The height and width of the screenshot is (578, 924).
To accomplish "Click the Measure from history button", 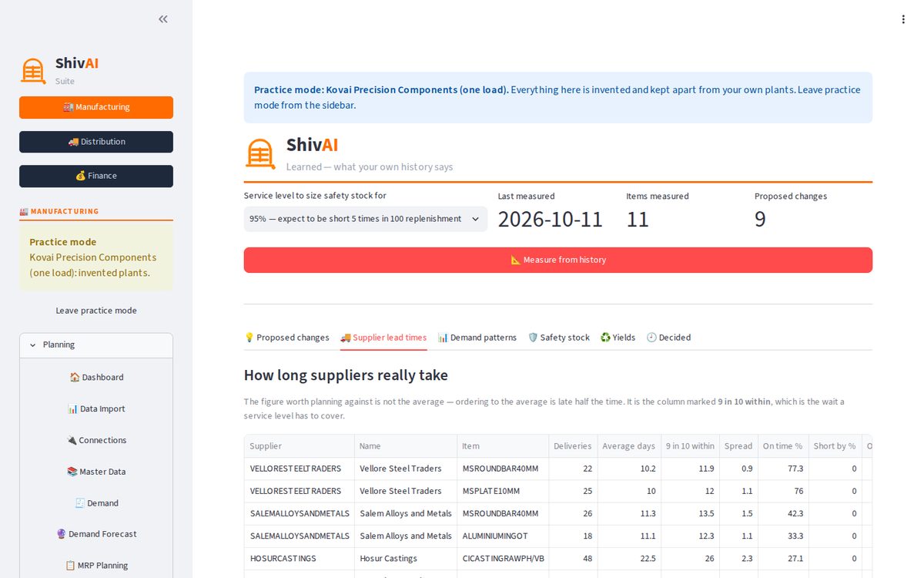I will (x=558, y=260).
